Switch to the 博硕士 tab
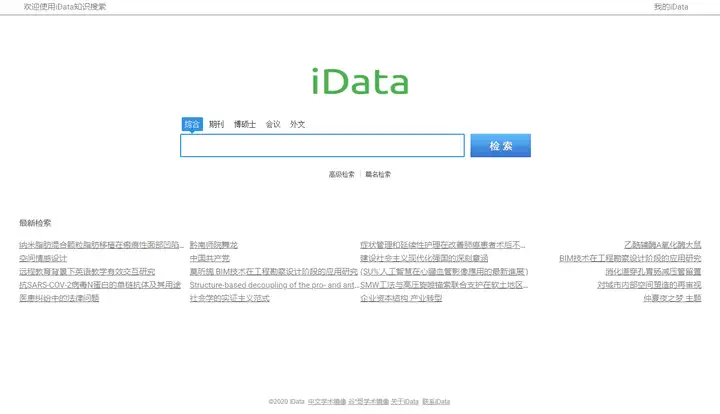The width and height of the screenshot is (720, 414). click(245, 124)
